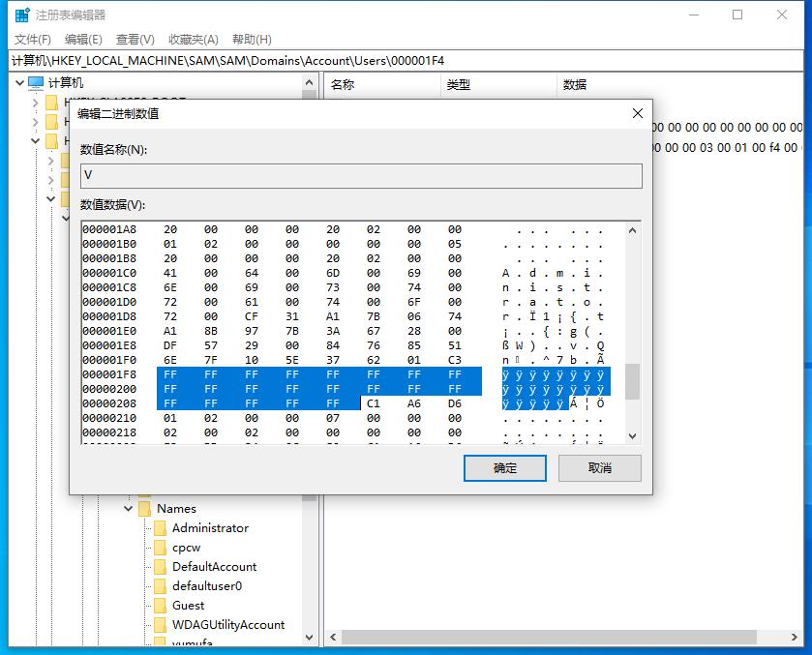
Task: Confirm edit with 确定 button
Action: (x=505, y=468)
